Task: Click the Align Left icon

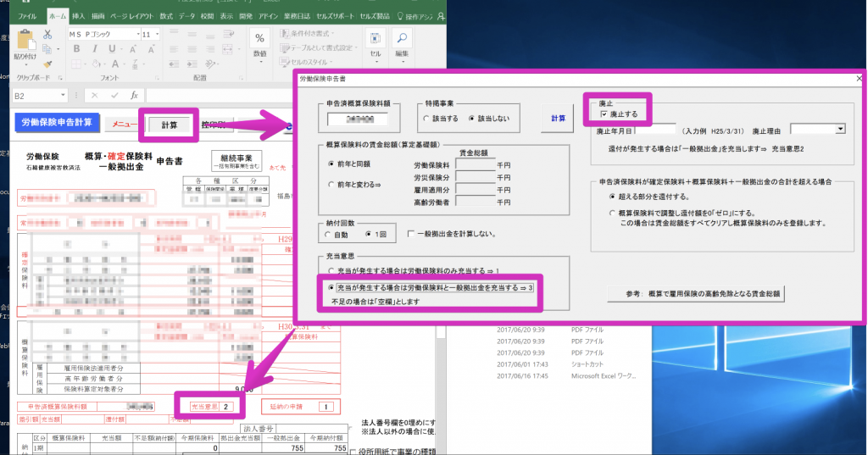Action: click(174, 49)
